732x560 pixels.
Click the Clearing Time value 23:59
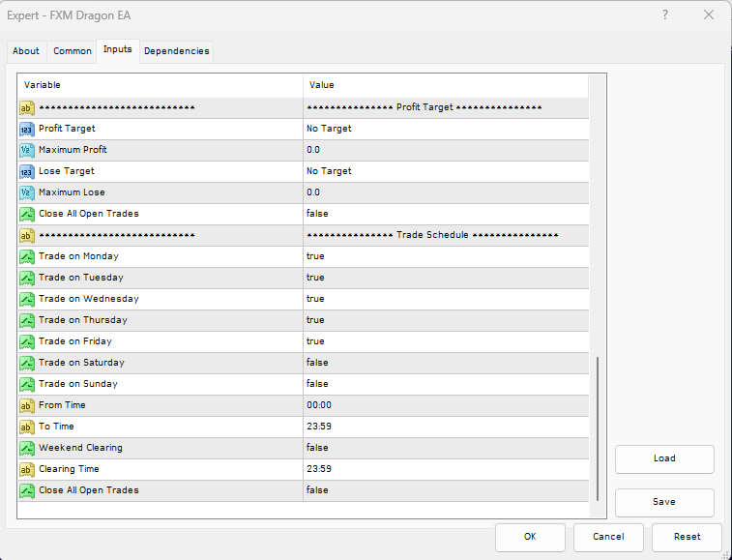(x=319, y=468)
